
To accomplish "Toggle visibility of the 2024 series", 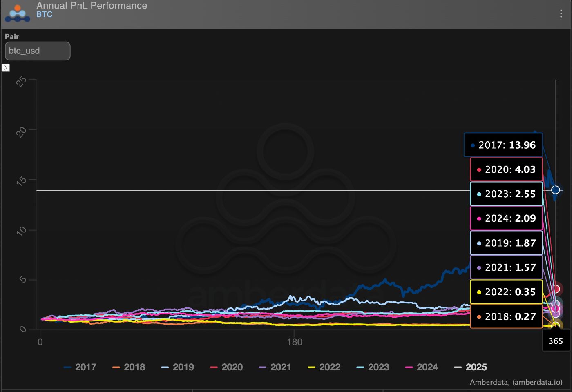I will 427,367.
